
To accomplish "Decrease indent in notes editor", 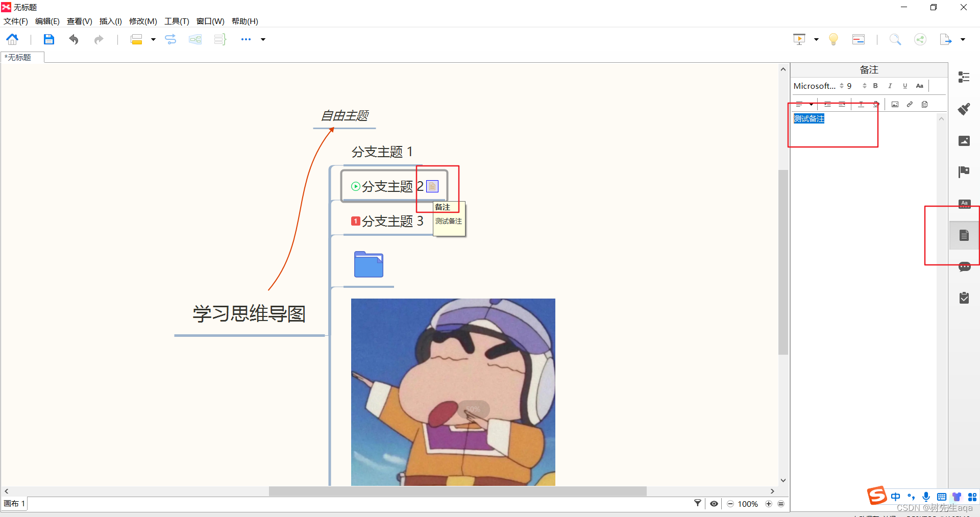I will point(842,104).
